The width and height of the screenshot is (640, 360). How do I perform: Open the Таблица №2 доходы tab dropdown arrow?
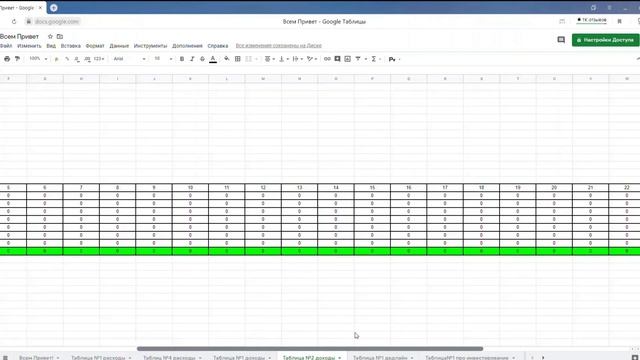click(x=340, y=358)
